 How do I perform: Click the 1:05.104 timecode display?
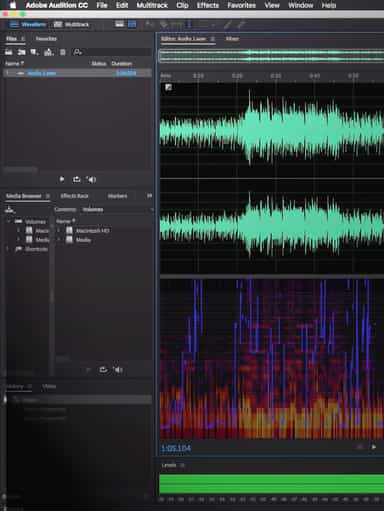[176, 448]
